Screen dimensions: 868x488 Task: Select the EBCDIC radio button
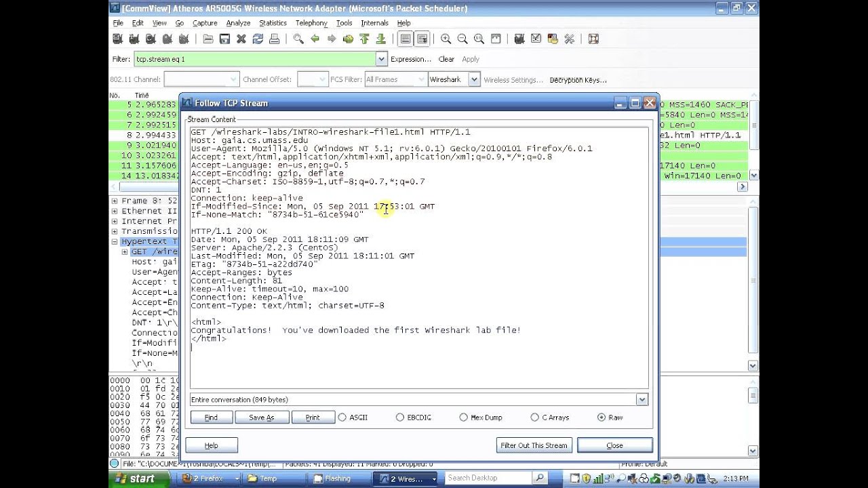point(400,418)
